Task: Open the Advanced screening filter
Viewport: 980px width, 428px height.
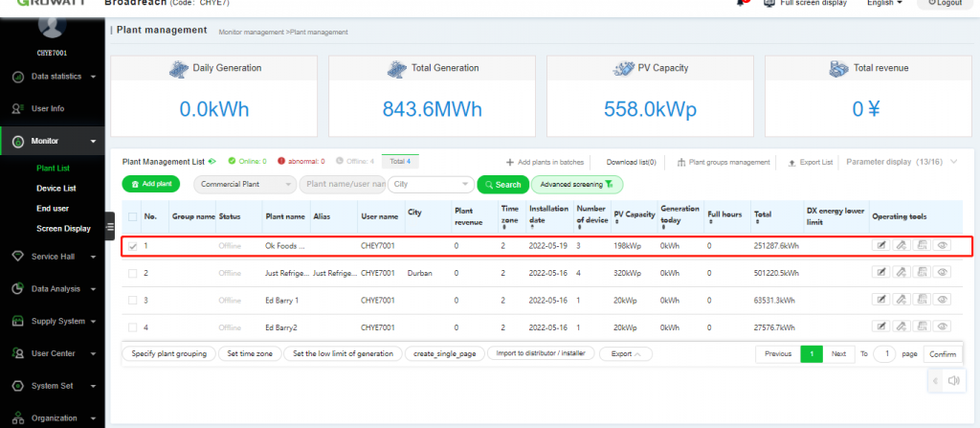Action: [x=577, y=185]
